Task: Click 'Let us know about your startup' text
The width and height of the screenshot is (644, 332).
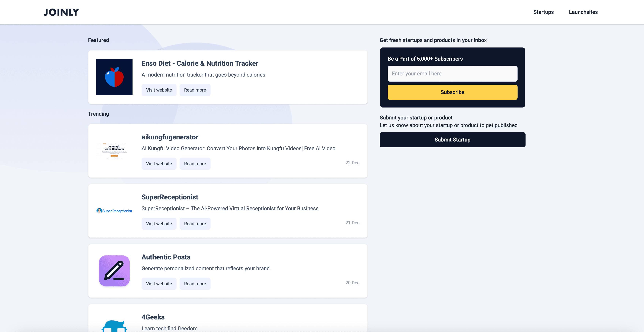Action: pos(448,125)
